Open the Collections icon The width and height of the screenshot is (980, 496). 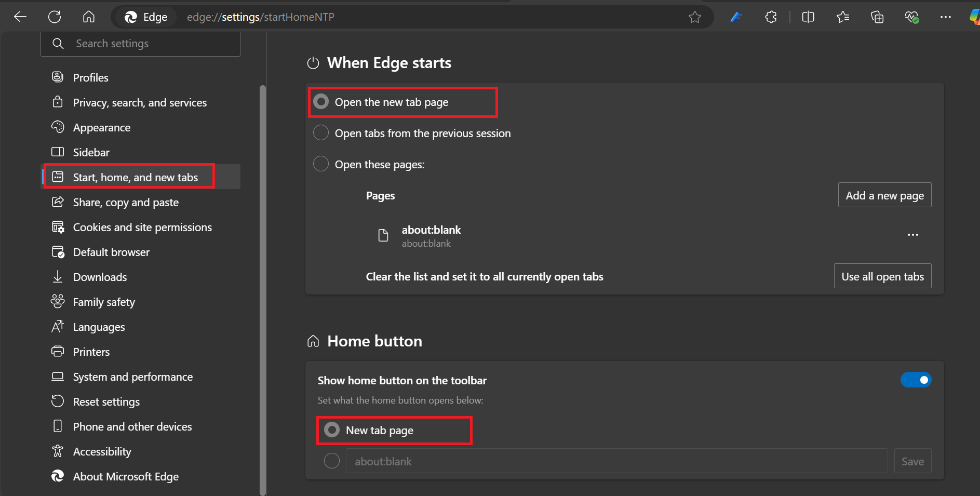pos(877,17)
